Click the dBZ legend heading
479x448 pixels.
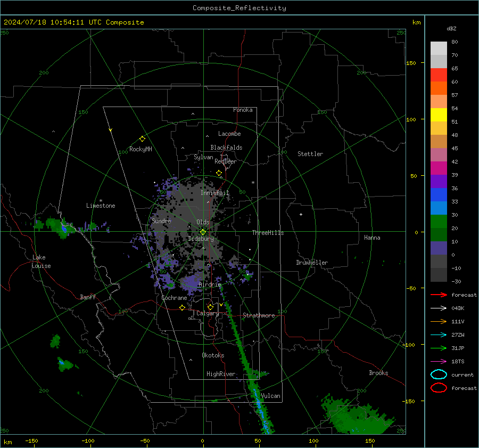pos(451,29)
